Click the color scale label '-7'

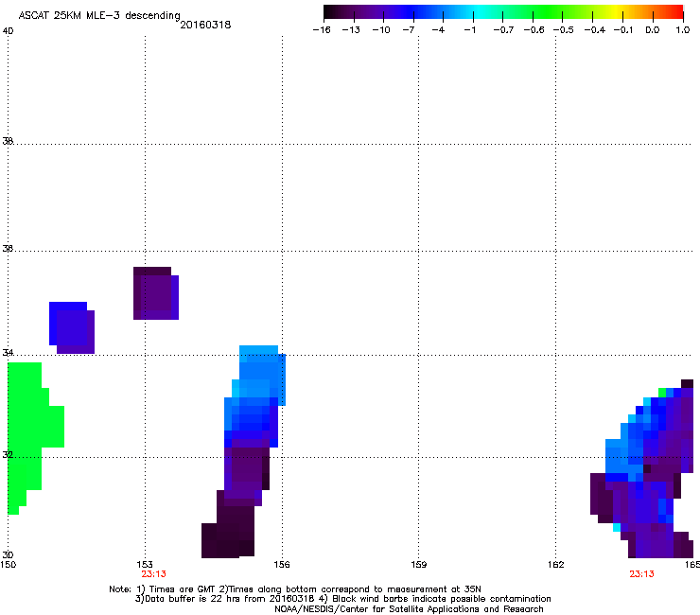[409, 30]
